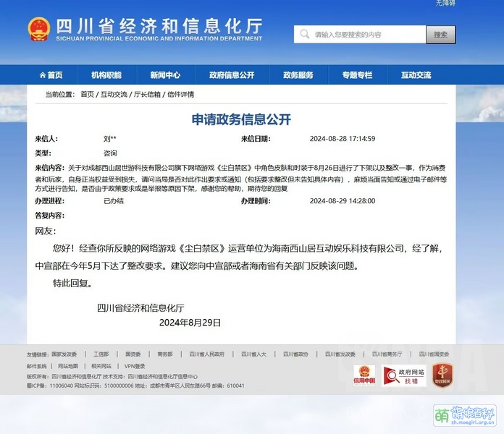The image size is (504, 434).
Task: Open the 新闻中心 menu item
Action: click(166, 75)
